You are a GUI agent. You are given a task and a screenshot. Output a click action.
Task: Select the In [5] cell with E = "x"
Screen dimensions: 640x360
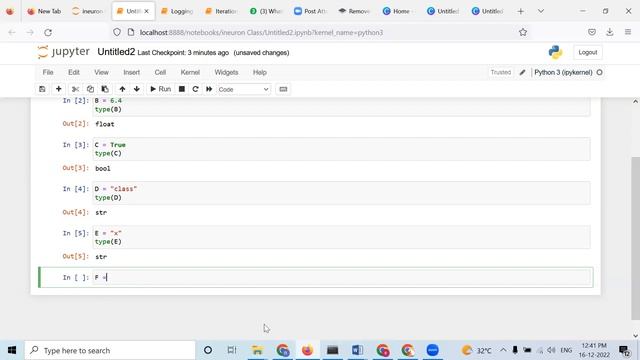[342, 237]
